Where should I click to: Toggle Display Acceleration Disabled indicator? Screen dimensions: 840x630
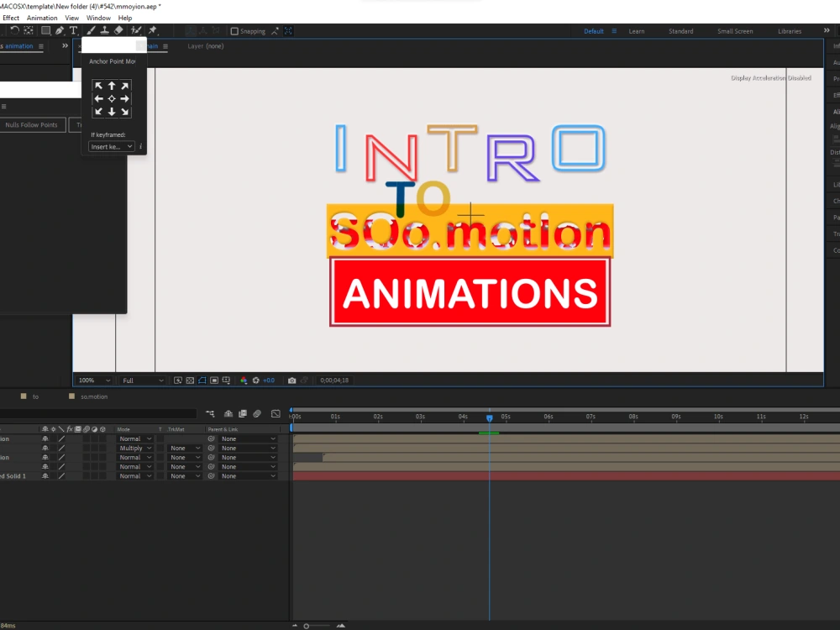point(769,77)
